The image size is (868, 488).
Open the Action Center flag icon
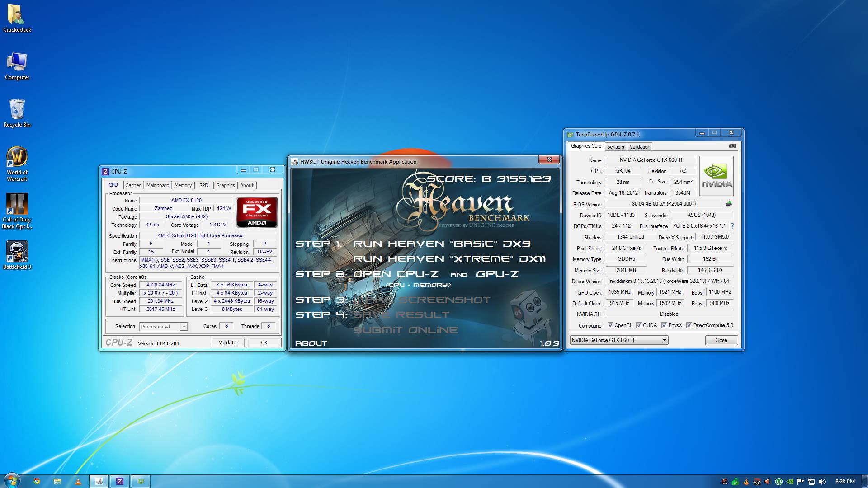[x=800, y=482]
